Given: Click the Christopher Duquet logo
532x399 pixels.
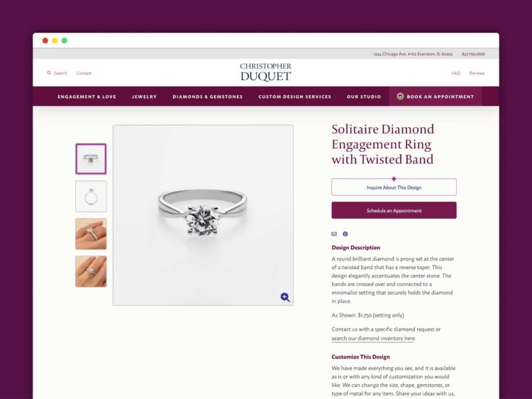Looking at the screenshot, I should click(x=266, y=72).
